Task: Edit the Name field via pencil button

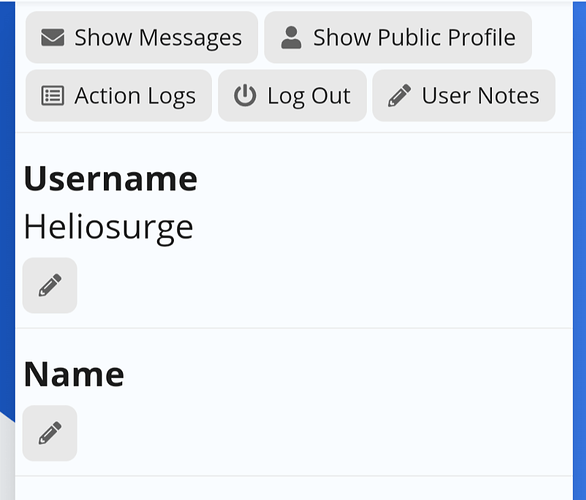Action: pyautogui.click(x=50, y=433)
